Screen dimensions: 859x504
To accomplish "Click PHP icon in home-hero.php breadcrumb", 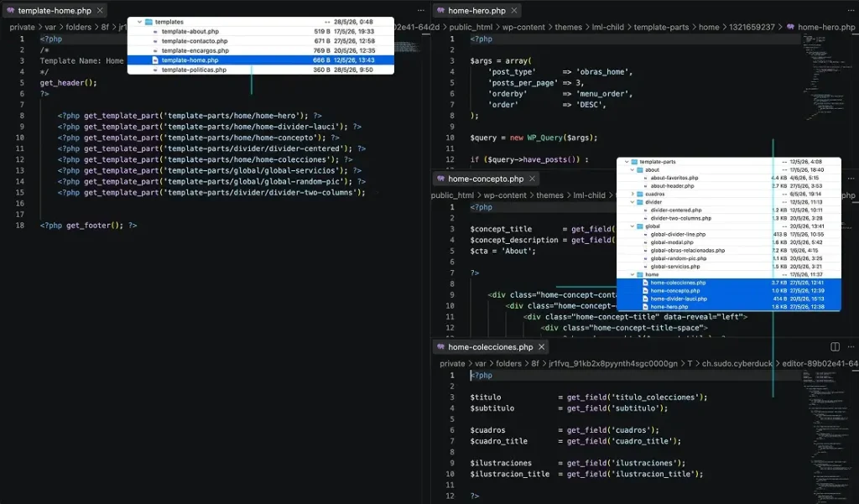I will [x=790, y=27].
